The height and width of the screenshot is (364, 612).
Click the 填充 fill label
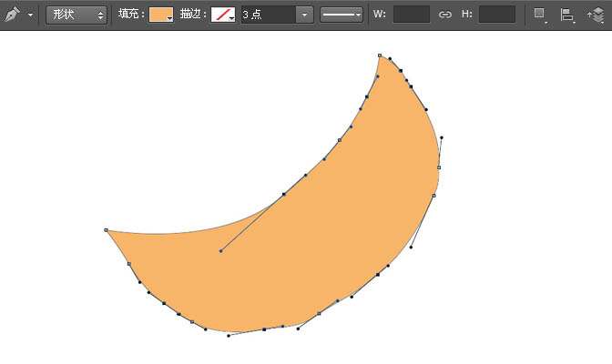click(131, 15)
